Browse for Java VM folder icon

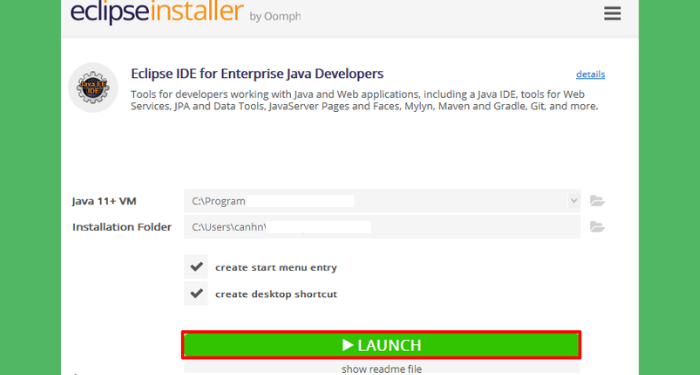coord(597,201)
